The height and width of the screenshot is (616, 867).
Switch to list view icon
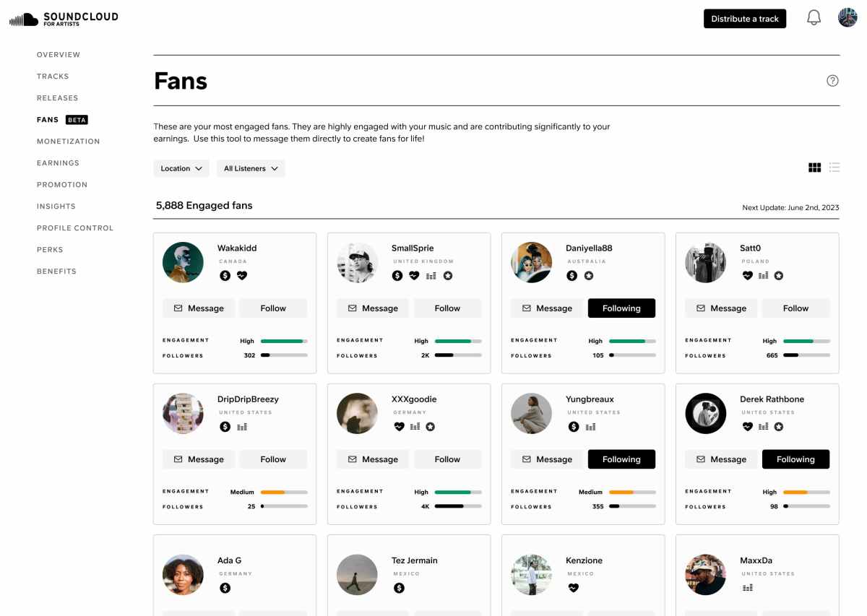click(x=834, y=167)
